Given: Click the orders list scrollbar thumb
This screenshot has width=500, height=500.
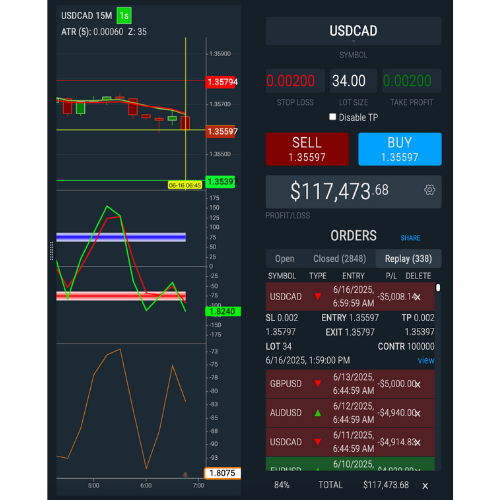Looking at the screenshot, I should coord(438,288).
